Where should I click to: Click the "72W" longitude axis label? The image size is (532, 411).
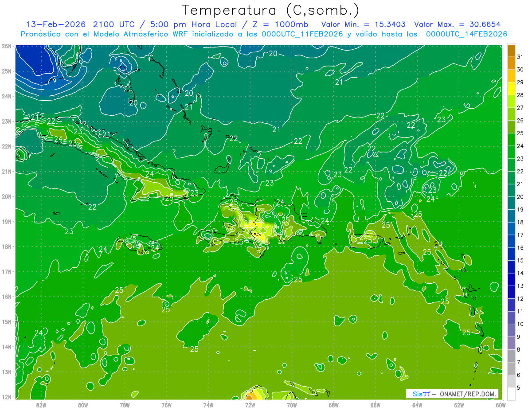point(250,405)
